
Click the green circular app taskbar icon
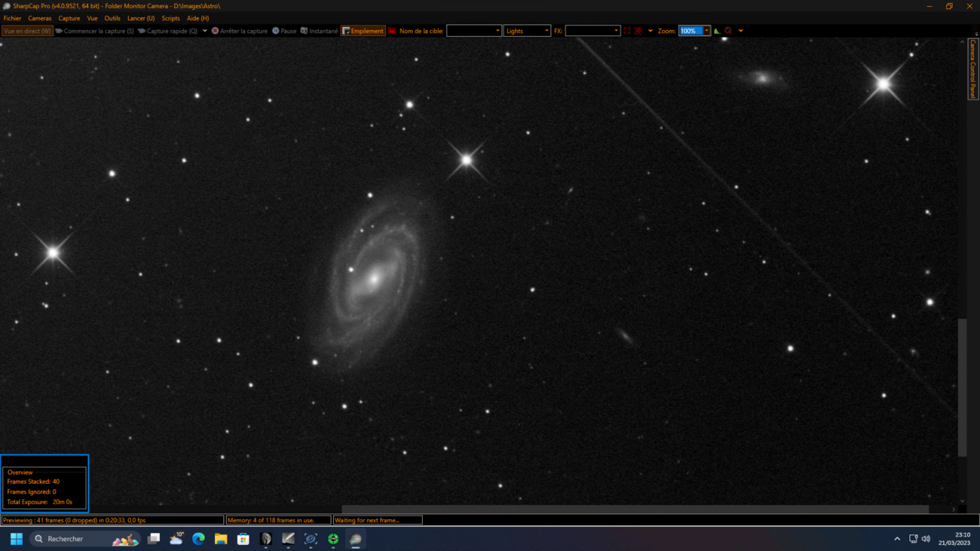[x=333, y=539]
